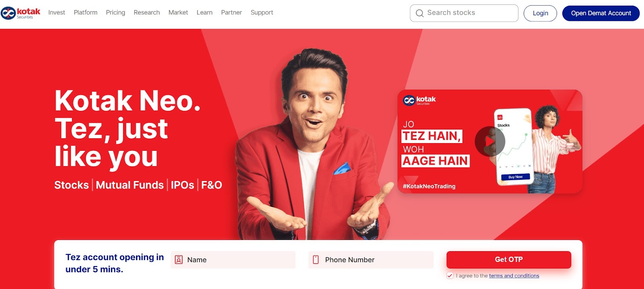Open the Platform menu

[86, 12]
